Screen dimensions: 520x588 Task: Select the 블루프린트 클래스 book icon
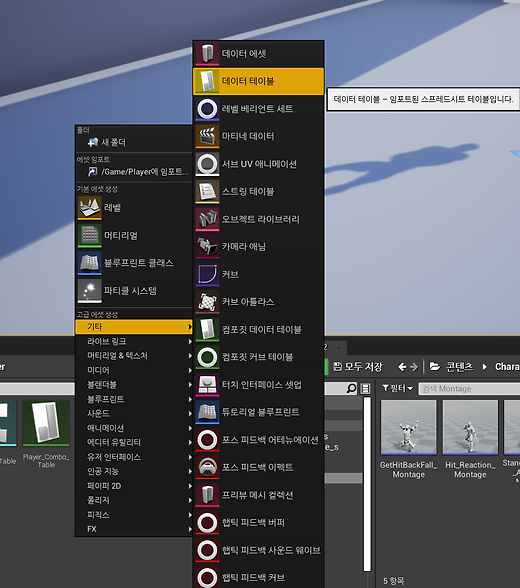90,263
